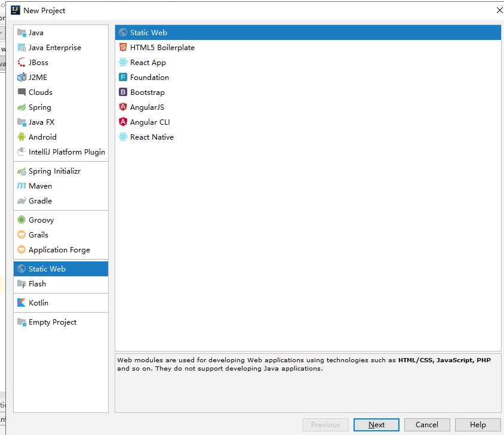
Task: Choose the HTML5 Boilerplate template
Action: 308,48
